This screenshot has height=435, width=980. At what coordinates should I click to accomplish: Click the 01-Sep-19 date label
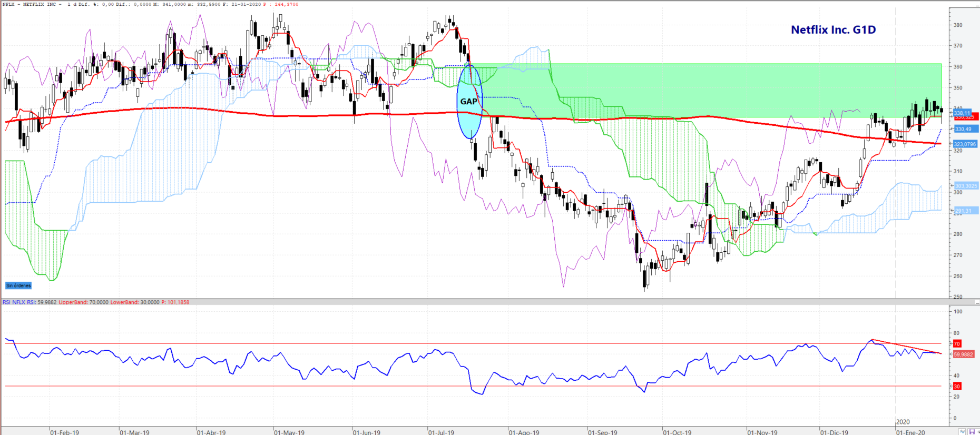(x=603, y=432)
